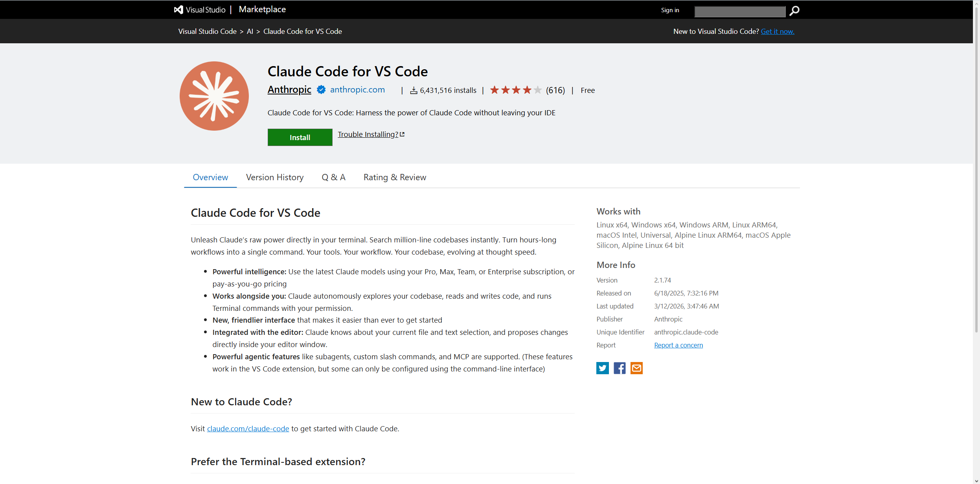
Task: Click the star rating next to 616
Action: coord(515,90)
